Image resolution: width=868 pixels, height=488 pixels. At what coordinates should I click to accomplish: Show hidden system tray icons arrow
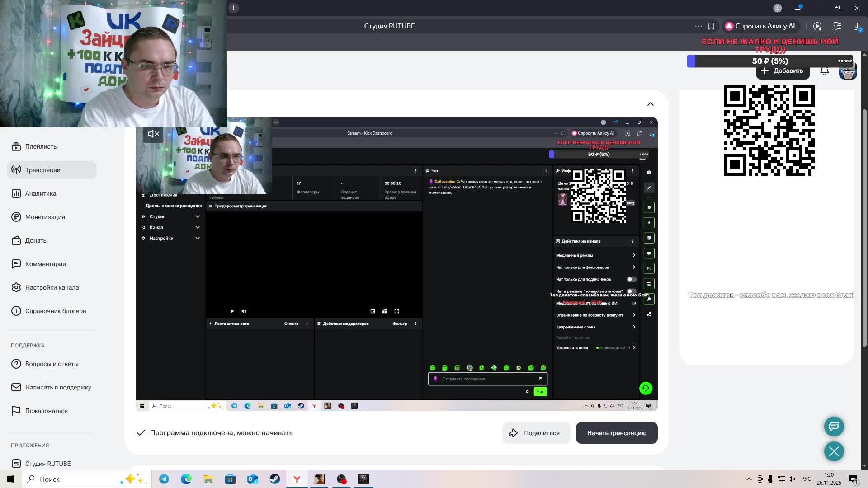pos(749,479)
